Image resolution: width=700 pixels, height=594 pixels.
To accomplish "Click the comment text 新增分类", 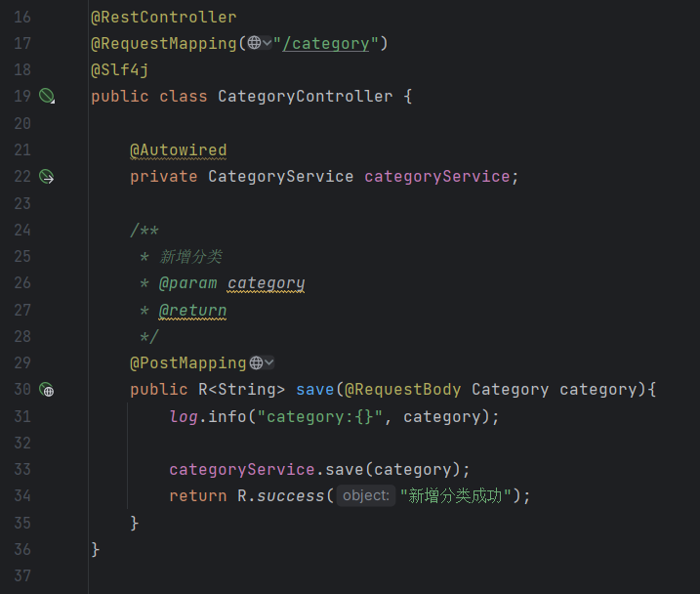I will click(x=190, y=256).
